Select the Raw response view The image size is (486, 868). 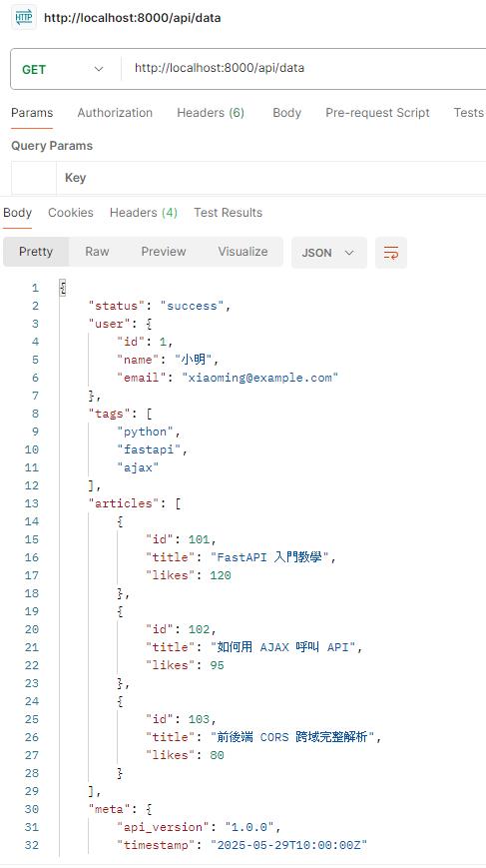point(97,252)
